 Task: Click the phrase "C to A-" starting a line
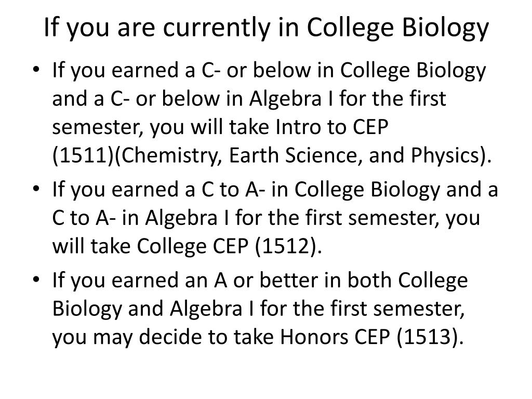tap(81, 218)
